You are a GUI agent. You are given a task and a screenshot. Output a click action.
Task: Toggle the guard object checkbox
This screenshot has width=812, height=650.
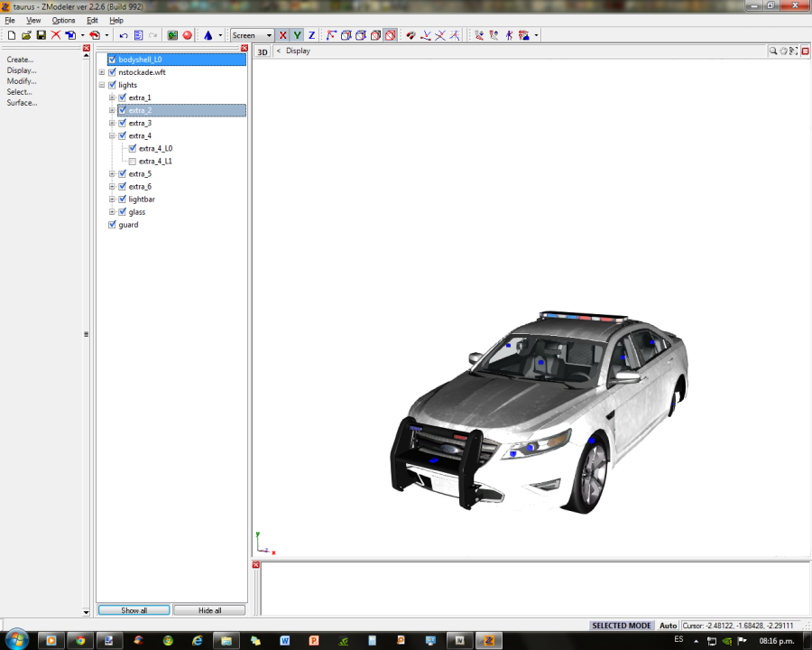(112, 225)
